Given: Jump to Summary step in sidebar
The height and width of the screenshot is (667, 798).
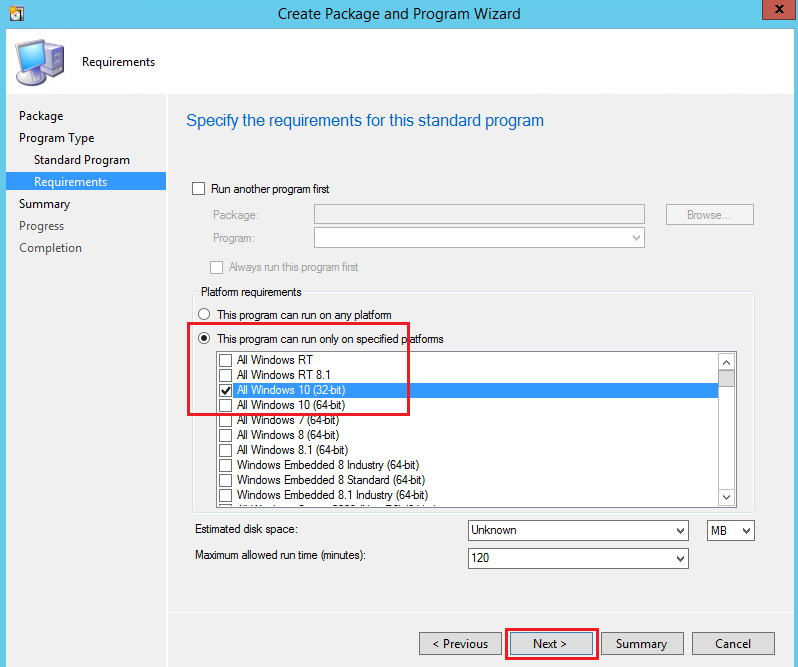Looking at the screenshot, I should click(x=44, y=204).
